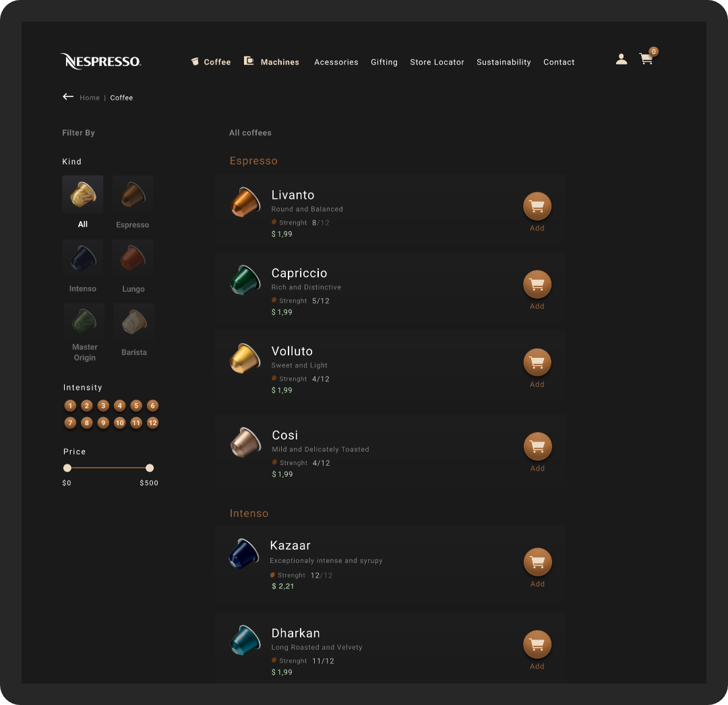Add Kazaar to the cart

[538, 561]
